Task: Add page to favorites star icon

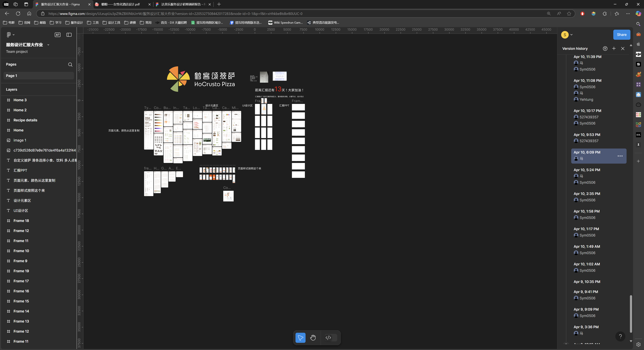Action: tap(569, 13)
